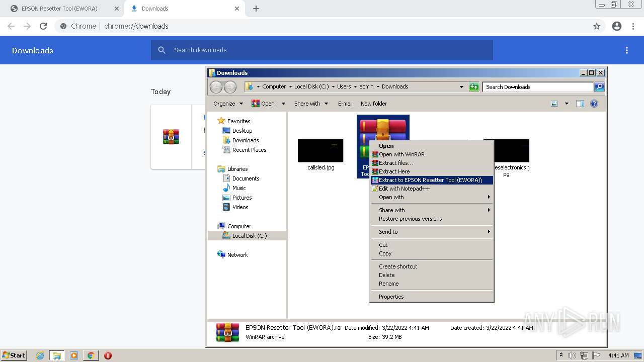This screenshot has width=644, height=362.
Task: Expand 'Share with' submenu in context menu
Action: click(432, 210)
